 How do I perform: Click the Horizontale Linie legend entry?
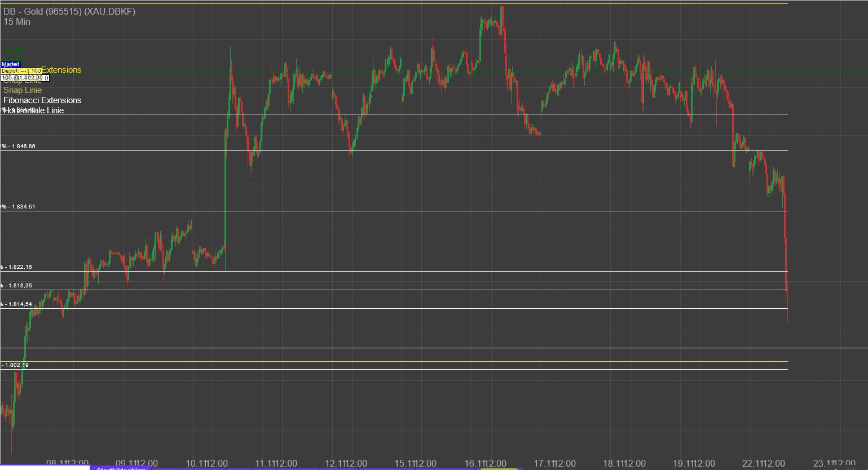34,110
